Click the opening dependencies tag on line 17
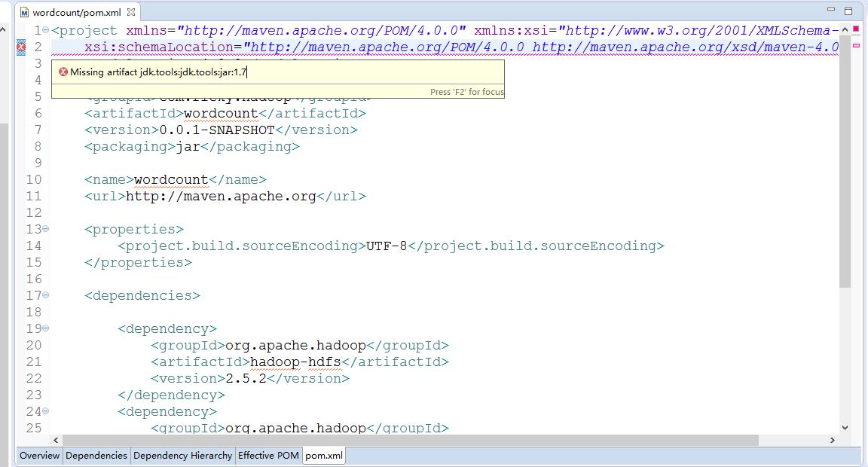Viewport: 868px width, 467px height. 142,295
